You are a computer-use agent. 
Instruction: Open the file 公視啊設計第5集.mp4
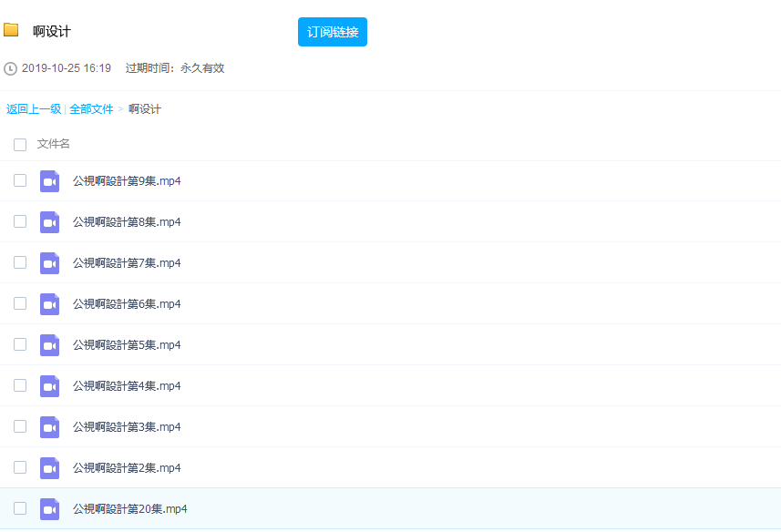click(x=127, y=345)
